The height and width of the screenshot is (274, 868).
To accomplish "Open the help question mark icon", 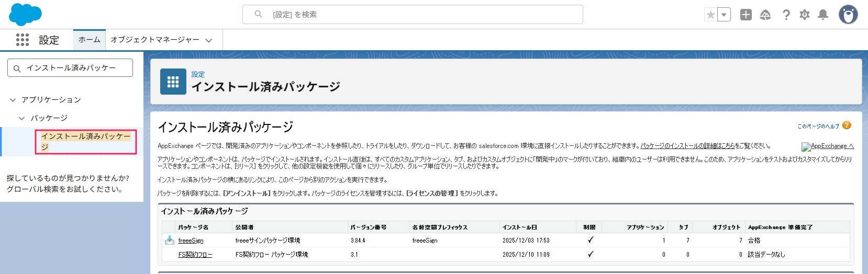I will point(786,15).
